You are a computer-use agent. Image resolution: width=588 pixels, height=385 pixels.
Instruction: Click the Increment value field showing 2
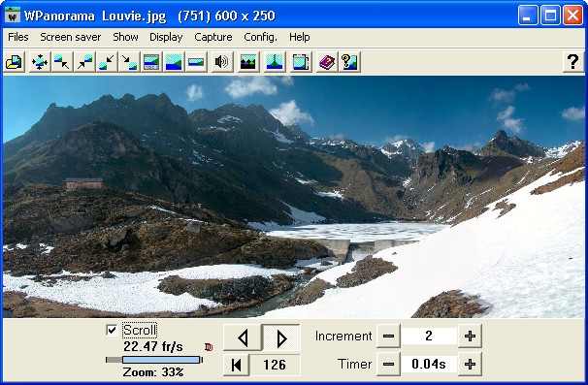[x=429, y=336]
